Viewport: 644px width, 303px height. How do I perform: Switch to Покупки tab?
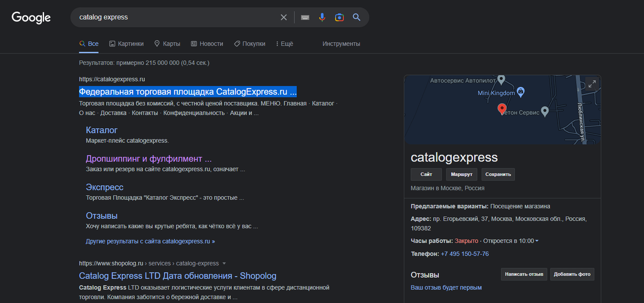click(x=250, y=43)
